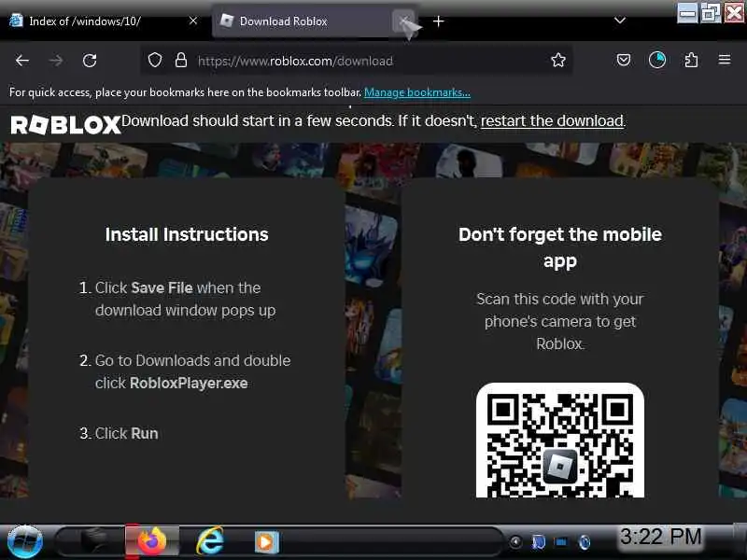Image resolution: width=747 pixels, height=560 pixels.
Task: Open the Downloads progress indicator
Action: coord(657,60)
